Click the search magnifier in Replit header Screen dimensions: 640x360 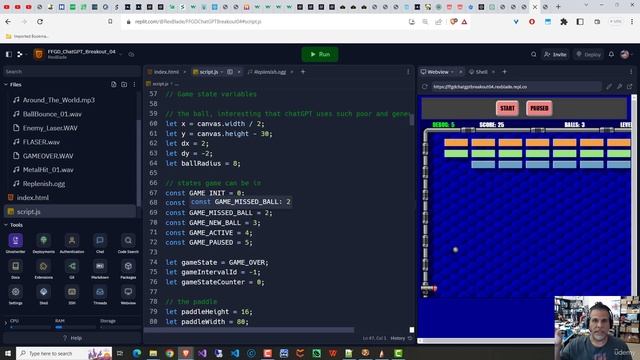(533, 54)
